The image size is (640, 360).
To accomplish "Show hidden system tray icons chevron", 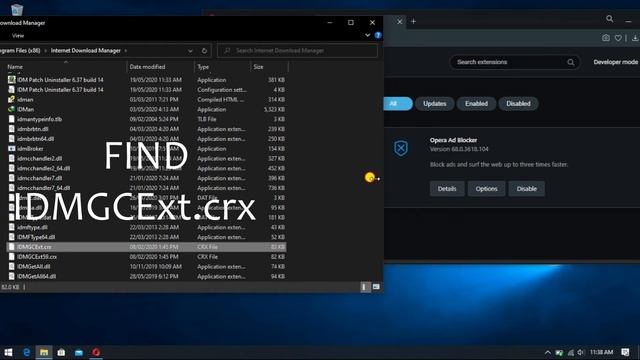I will [x=548, y=352].
